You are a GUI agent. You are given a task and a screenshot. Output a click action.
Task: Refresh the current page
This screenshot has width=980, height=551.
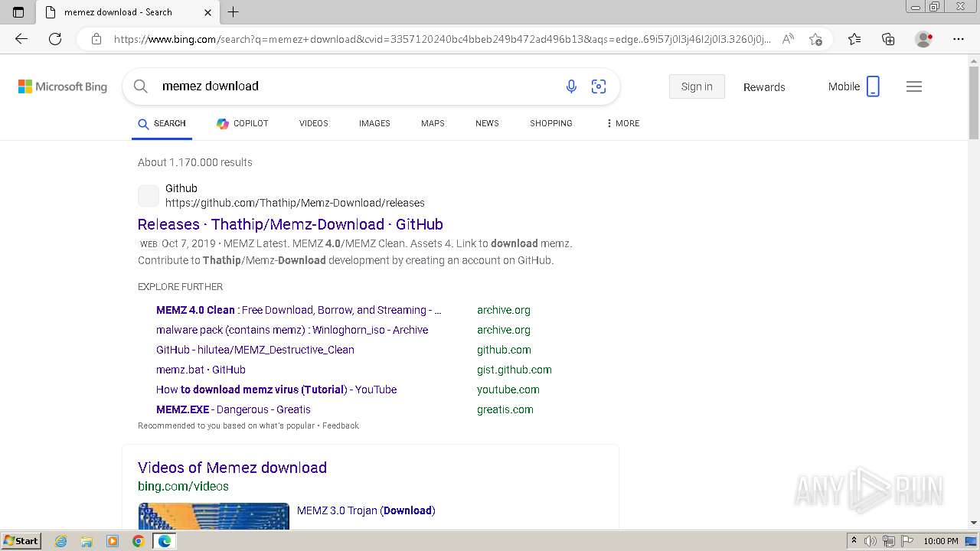click(55, 39)
